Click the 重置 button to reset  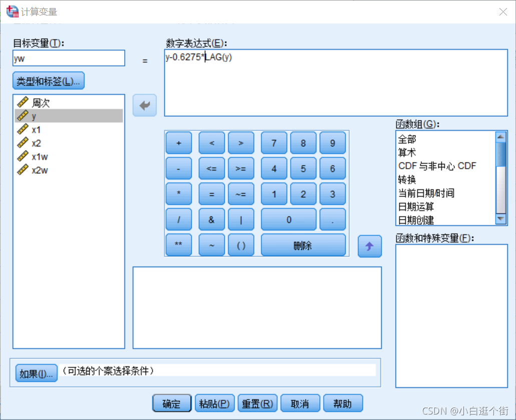(257, 403)
